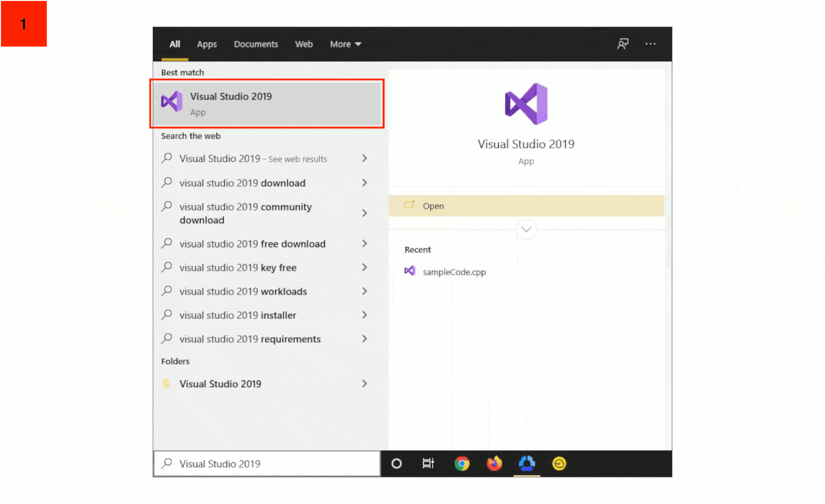Screen dimensions: 825x504
Task: Open recent file sampleCode.cpp
Action: click(454, 272)
